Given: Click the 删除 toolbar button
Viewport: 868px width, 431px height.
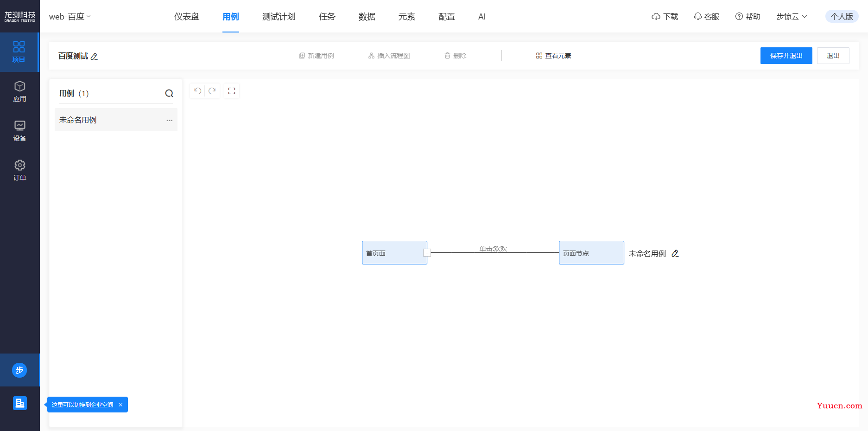Looking at the screenshot, I should 456,56.
